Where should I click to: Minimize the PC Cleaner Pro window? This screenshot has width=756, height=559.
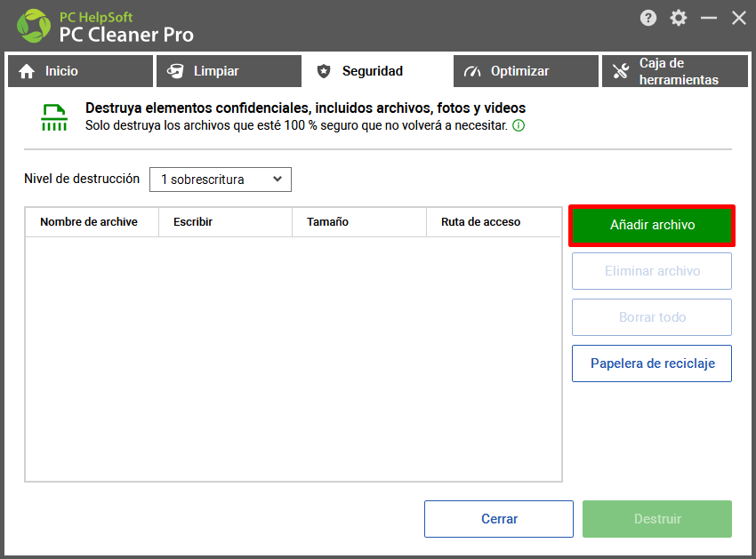pyautogui.click(x=709, y=18)
